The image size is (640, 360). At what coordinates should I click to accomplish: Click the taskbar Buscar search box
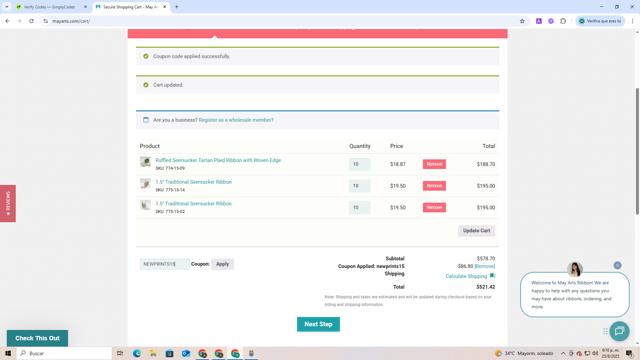[64, 353]
